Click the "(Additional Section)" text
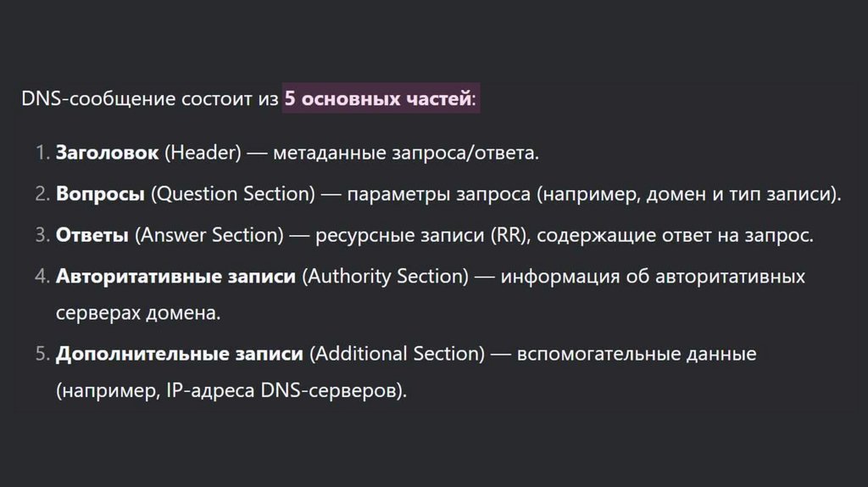 tap(398, 354)
